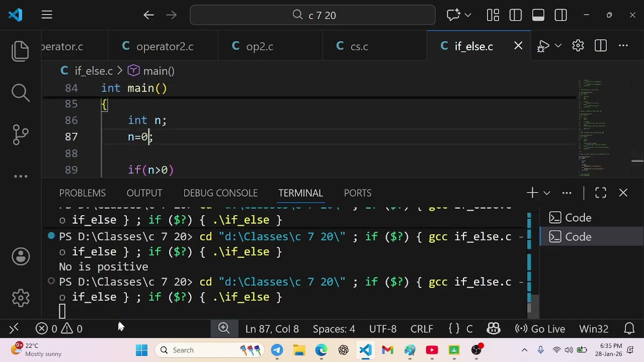644x362 pixels.
Task: Open the Source Control view
Action: (x=21, y=134)
